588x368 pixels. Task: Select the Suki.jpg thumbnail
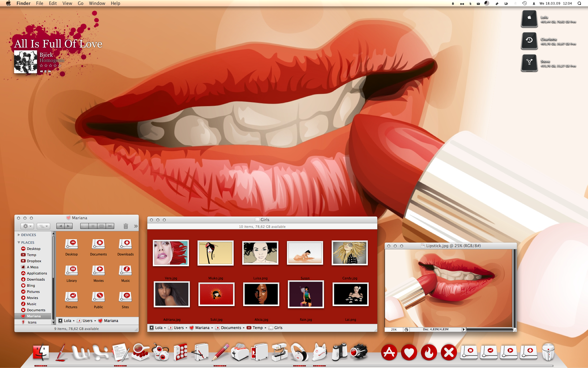(217, 294)
